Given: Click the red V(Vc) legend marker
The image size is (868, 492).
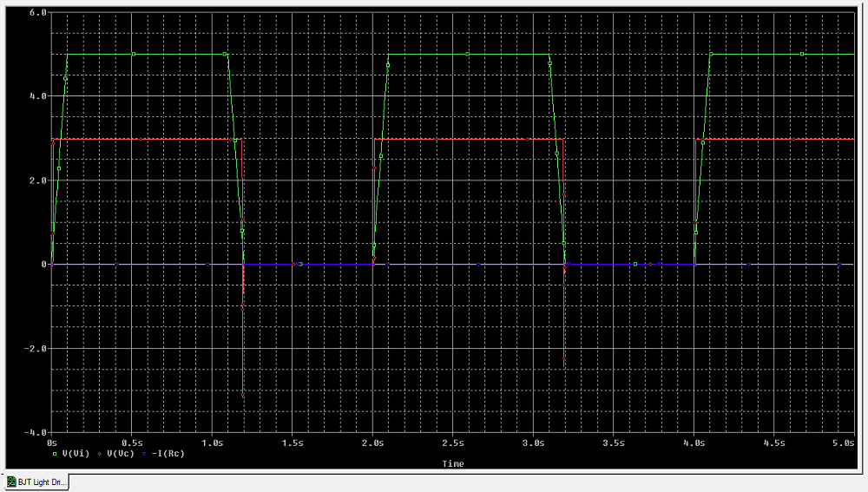Looking at the screenshot, I should [100, 454].
